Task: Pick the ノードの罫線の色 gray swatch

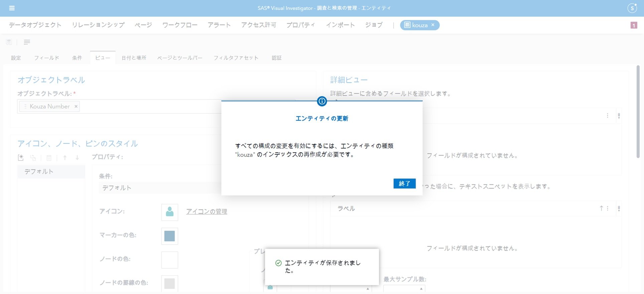Action: point(170,283)
